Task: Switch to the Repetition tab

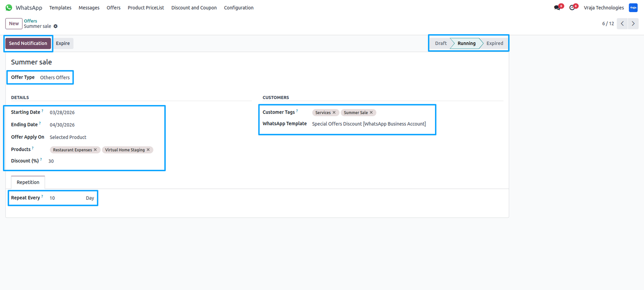Action: [28, 182]
